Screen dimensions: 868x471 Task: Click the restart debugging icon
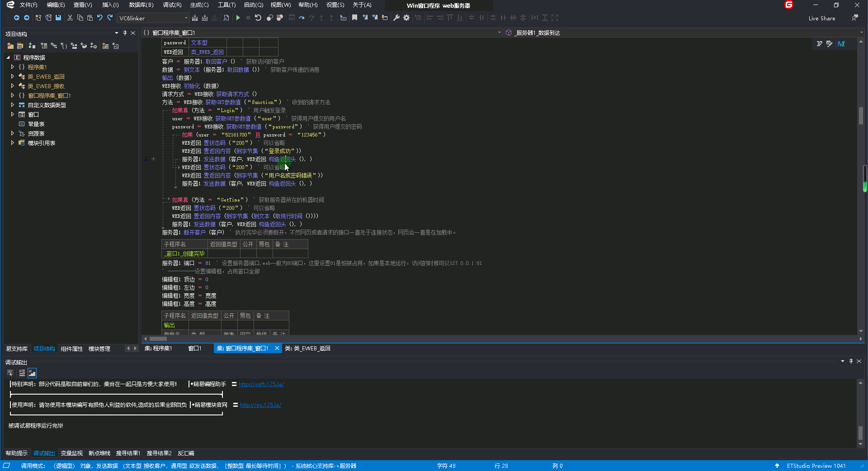coord(258,18)
